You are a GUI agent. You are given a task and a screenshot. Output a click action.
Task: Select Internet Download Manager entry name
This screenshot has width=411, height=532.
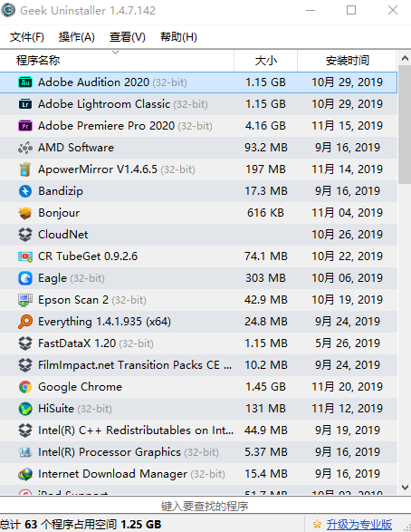click(112, 474)
